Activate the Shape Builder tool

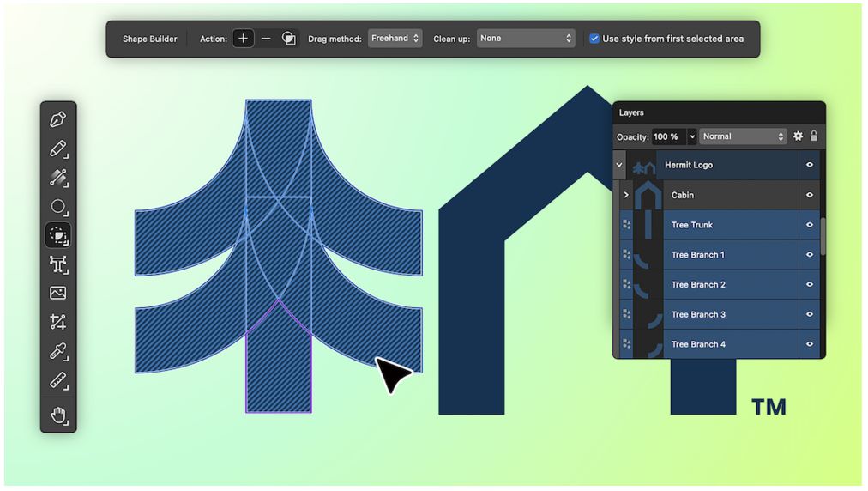click(x=58, y=235)
